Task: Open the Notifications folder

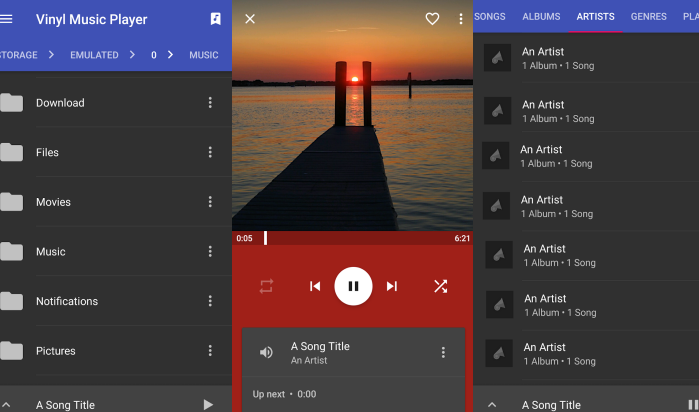Action: coord(116,301)
